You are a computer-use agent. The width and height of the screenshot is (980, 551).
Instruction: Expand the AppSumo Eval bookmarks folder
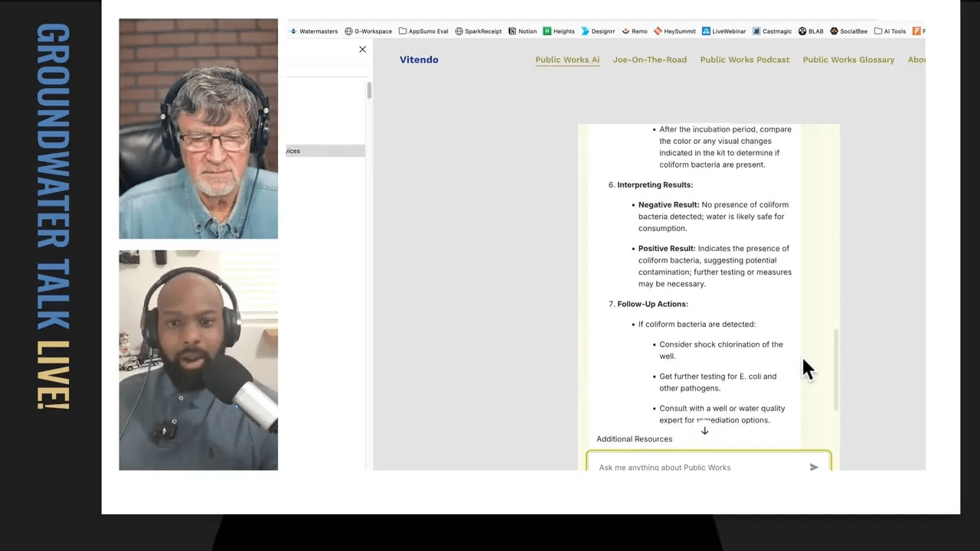pos(423,31)
